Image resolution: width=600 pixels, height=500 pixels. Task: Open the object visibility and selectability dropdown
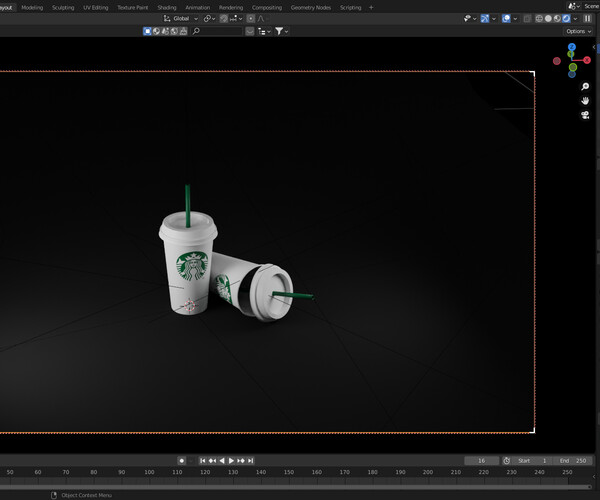coord(470,18)
